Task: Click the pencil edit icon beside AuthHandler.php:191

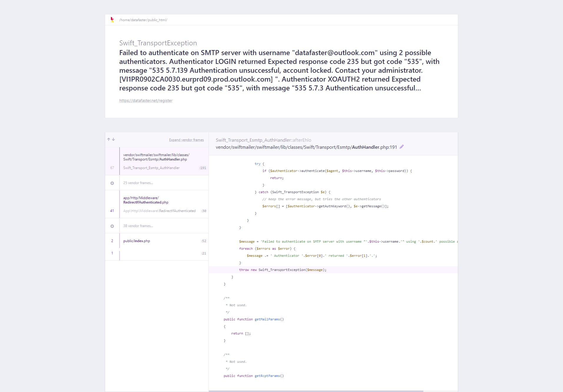Action: [402, 147]
